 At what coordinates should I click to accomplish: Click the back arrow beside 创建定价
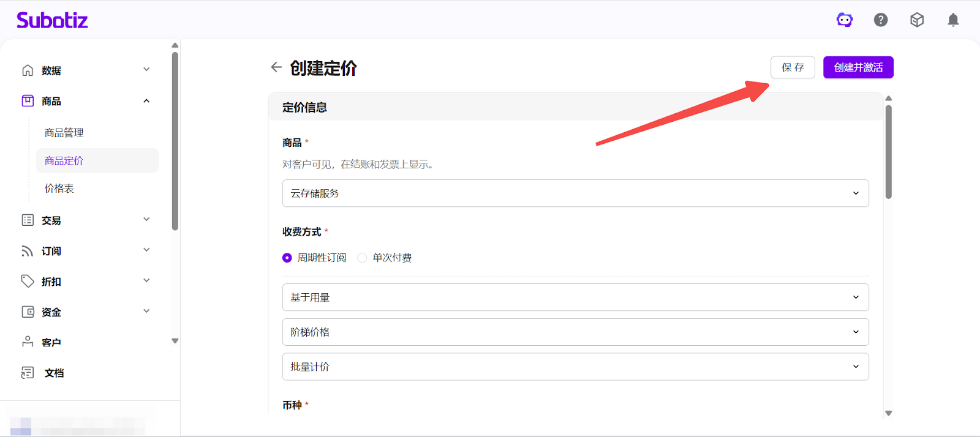(276, 67)
